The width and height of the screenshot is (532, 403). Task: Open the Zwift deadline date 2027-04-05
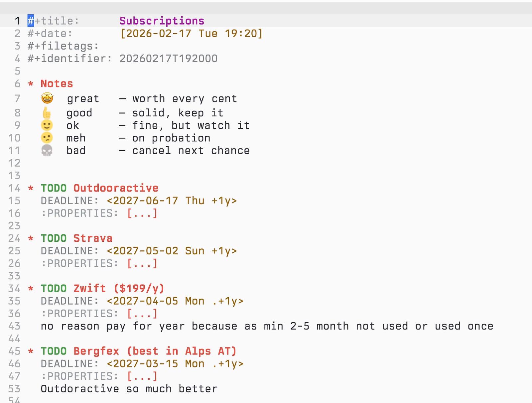click(175, 301)
